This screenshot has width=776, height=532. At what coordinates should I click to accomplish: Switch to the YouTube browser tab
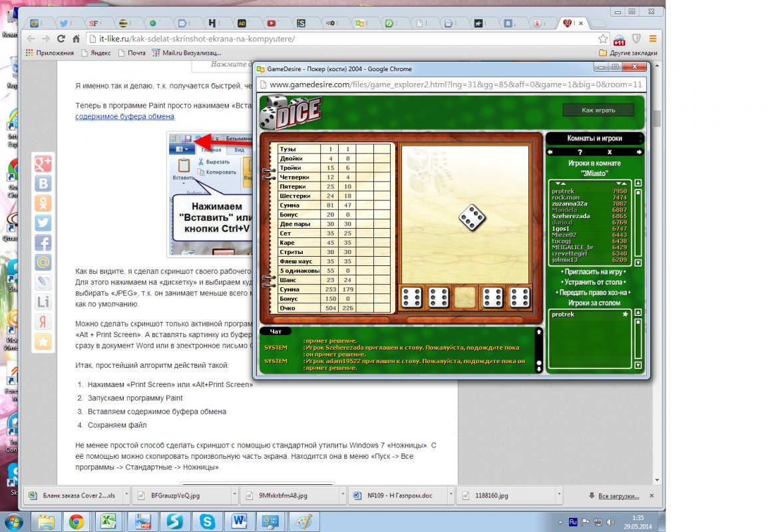click(x=272, y=23)
